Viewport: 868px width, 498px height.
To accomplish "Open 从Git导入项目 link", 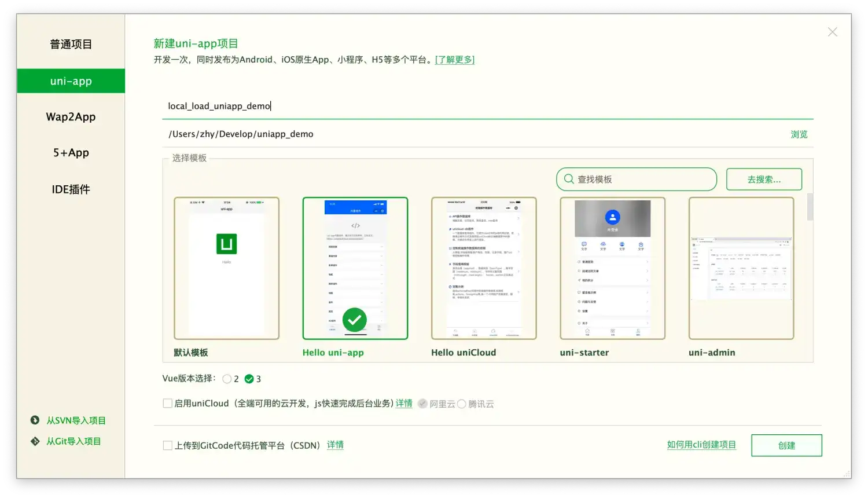I will [x=73, y=441].
